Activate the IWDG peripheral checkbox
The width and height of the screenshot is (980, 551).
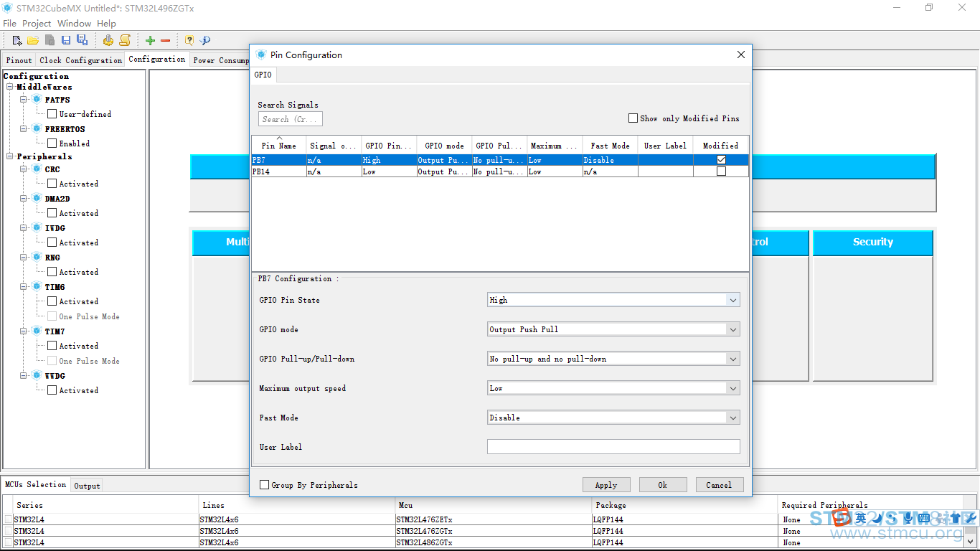(x=52, y=242)
